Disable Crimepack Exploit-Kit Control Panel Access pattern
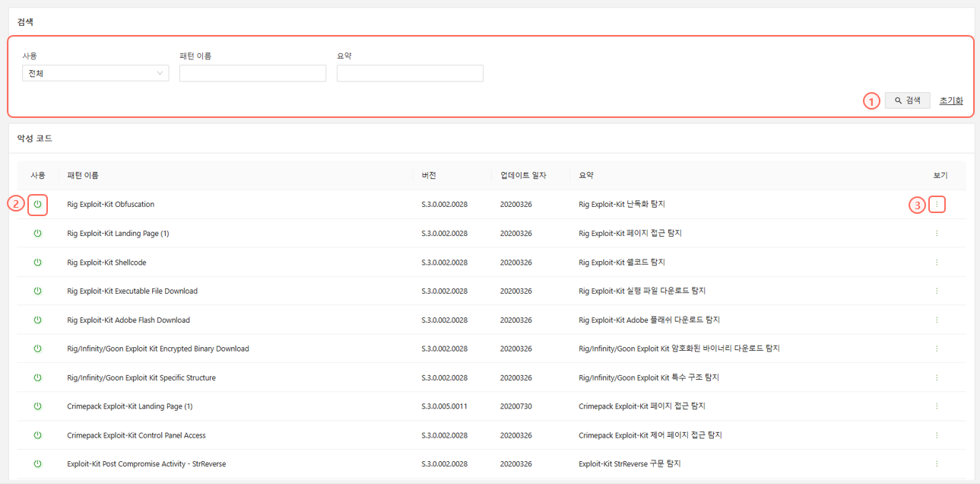 (37, 435)
